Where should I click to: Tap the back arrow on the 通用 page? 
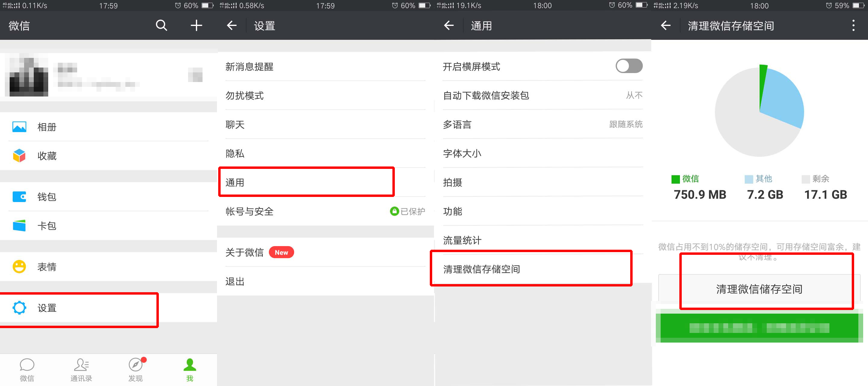pos(449,26)
